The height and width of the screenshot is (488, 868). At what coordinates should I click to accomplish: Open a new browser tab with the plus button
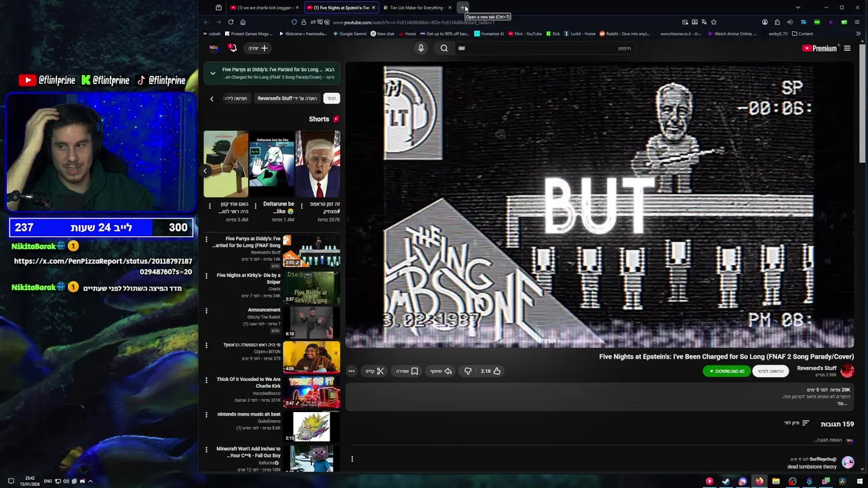(464, 7)
